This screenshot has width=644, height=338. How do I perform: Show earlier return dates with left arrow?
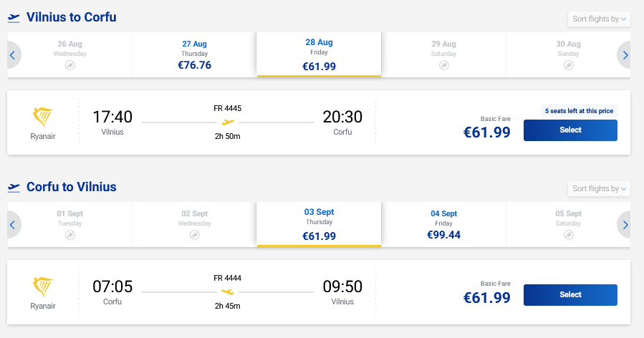point(12,225)
